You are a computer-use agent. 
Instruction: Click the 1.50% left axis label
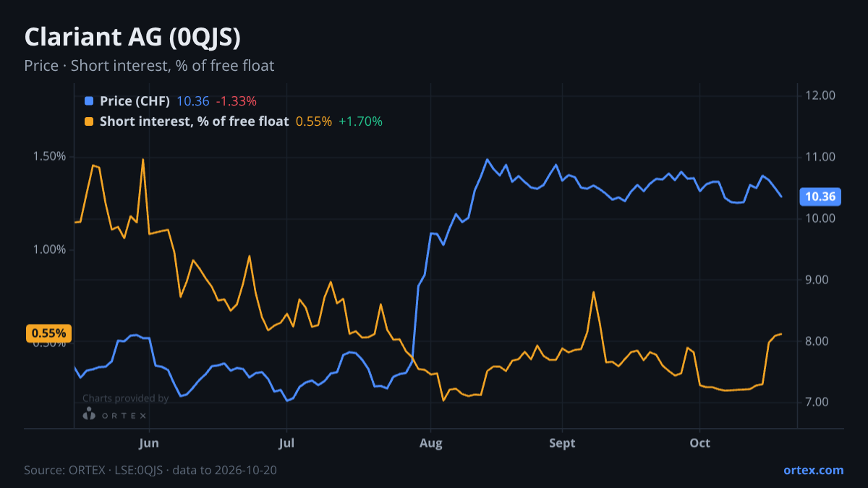48,157
